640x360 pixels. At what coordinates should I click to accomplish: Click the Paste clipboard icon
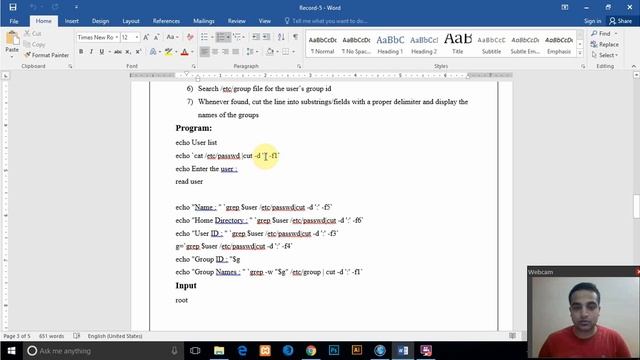click(12, 39)
